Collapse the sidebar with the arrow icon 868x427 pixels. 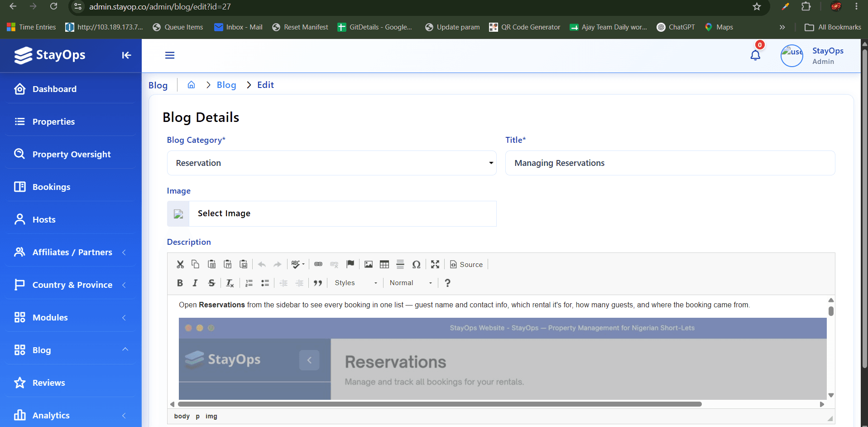(126, 55)
